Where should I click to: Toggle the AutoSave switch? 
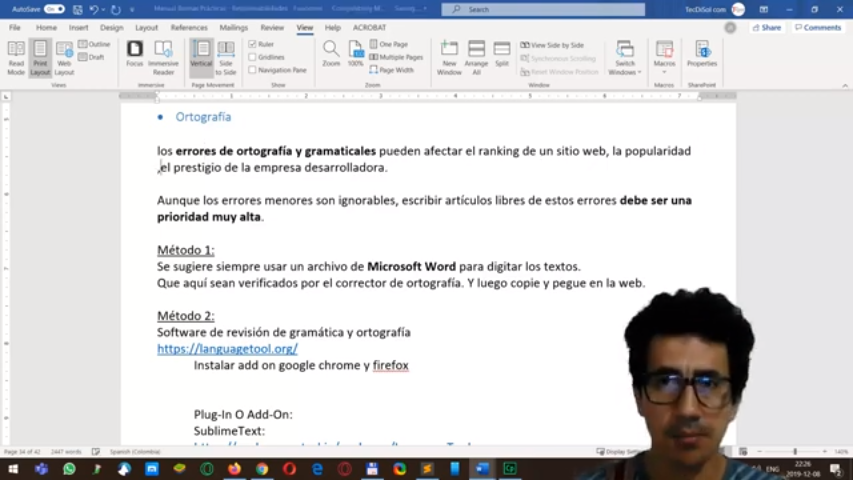coord(54,9)
